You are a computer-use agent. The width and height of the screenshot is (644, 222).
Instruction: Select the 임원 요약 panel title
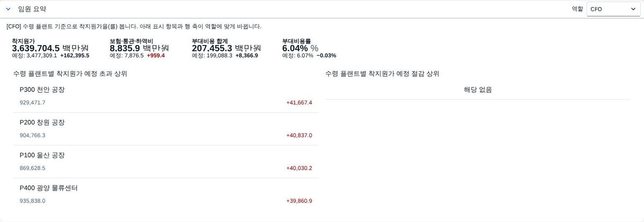(32, 9)
